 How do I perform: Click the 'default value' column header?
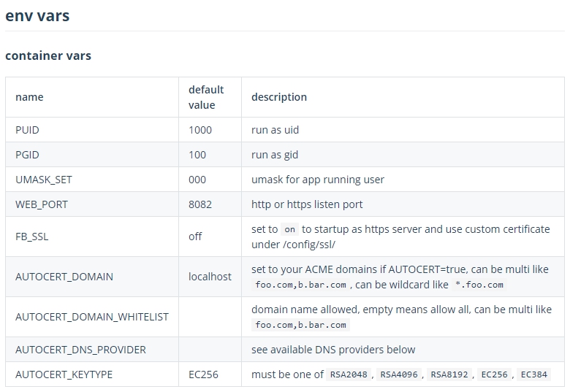coord(205,97)
